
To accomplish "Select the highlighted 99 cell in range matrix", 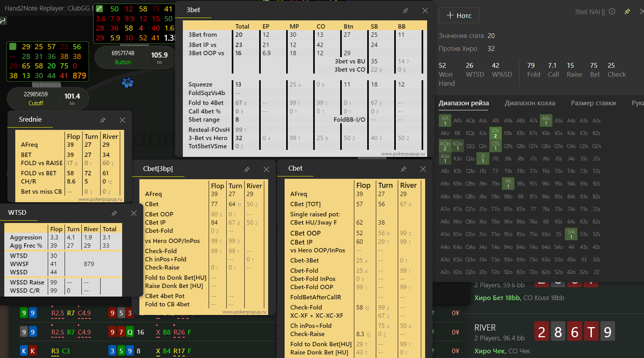I will pyautogui.click(x=508, y=183).
